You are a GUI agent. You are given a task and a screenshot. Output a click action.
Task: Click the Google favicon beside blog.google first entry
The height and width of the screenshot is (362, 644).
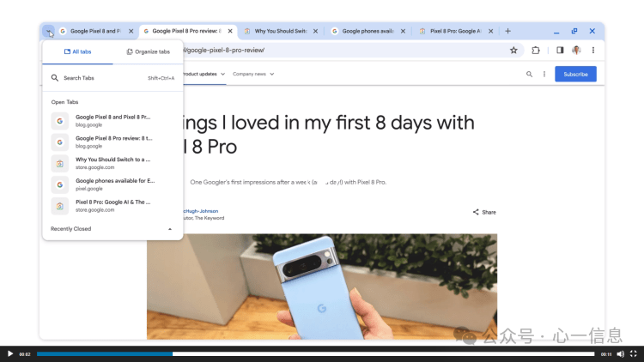coord(60,121)
